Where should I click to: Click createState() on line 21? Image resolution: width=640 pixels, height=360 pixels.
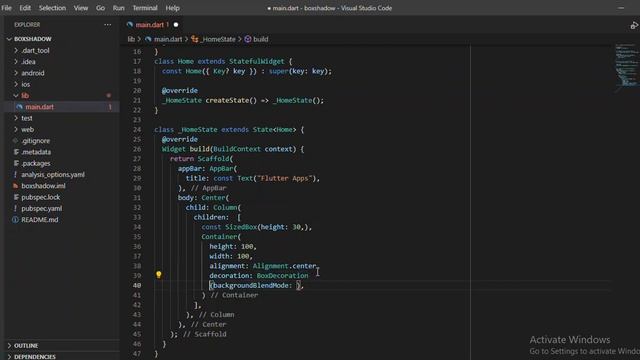point(231,100)
